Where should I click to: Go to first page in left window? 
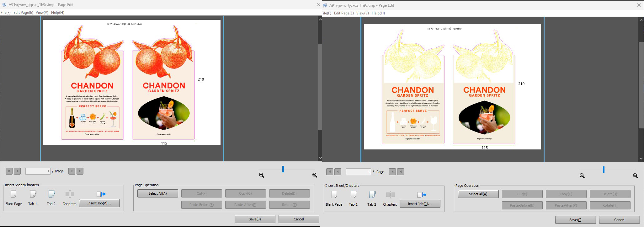click(x=9, y=171)
